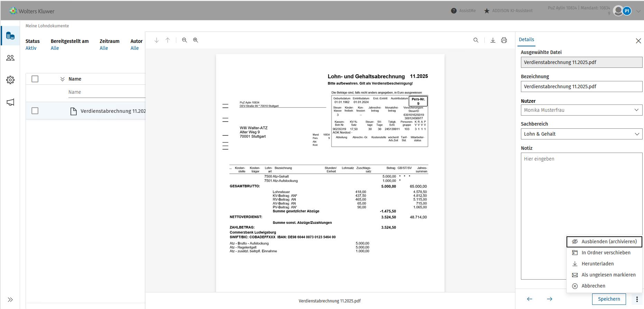Expand the account dropdown chevron

pyautogui.click(x=638, y=11)
